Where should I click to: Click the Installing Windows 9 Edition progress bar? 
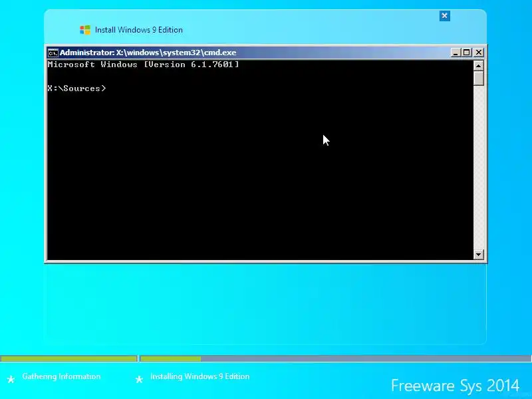point(335,358)
